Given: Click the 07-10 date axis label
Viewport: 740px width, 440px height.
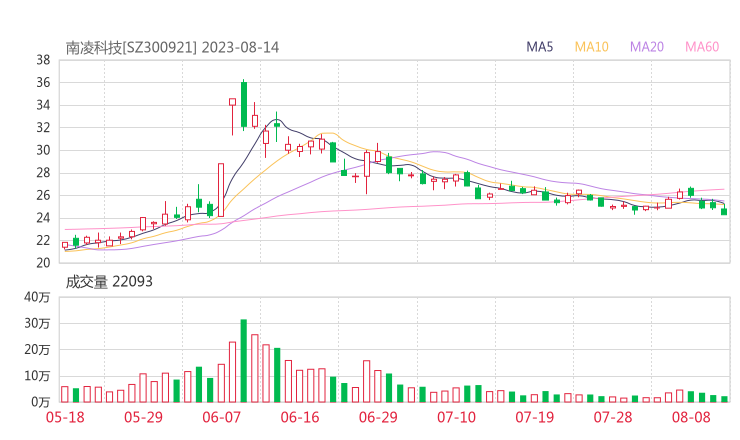Looking at the screenshot, I should pyautogui.click(x=456, y=417).
